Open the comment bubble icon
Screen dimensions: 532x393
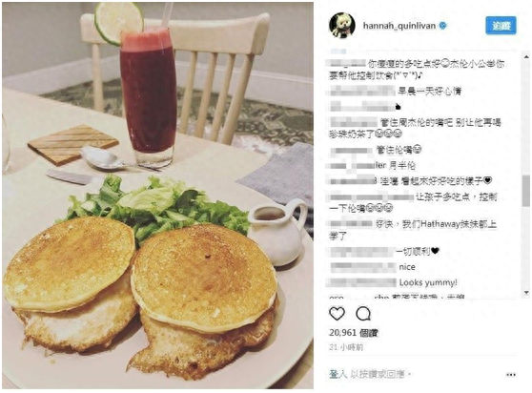click(x=363, y=314)
